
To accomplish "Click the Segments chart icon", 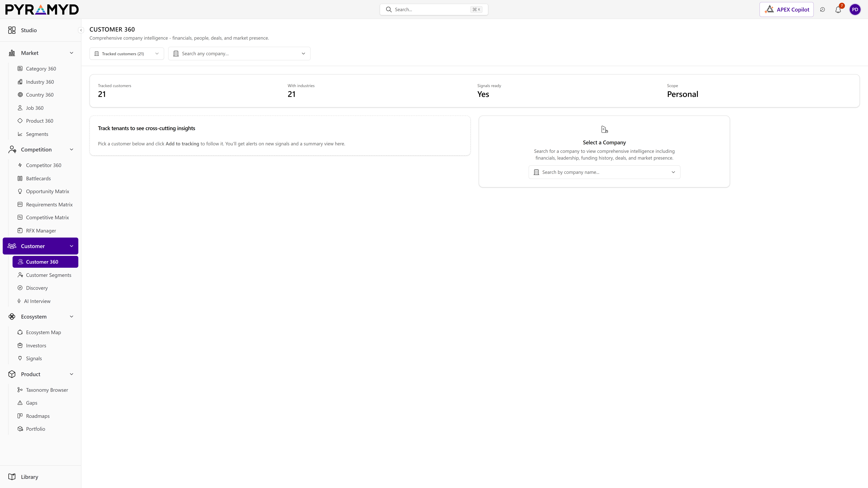I will click(x=20, y=134).
